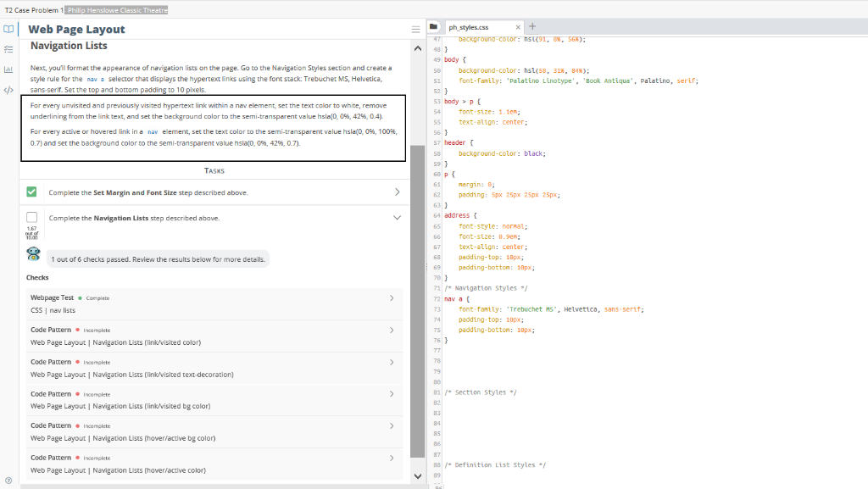Expand the Set Margin and Font Size task
This screenshot has height=489, width=868.
[x=397, y=192]
